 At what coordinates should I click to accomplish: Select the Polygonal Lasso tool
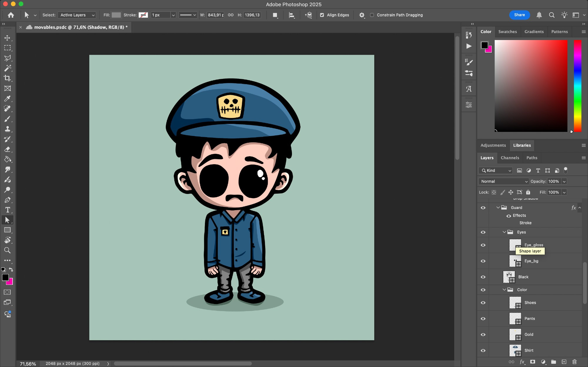tap(7, 58)
